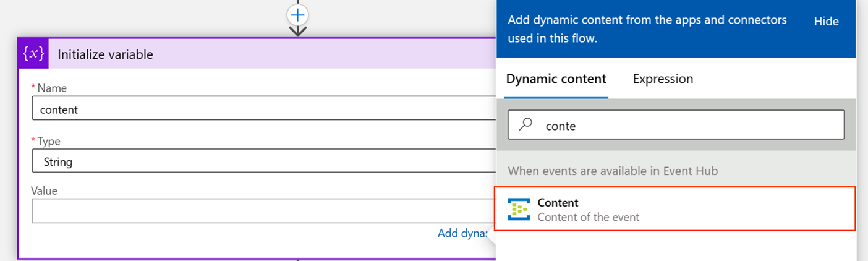Click the down arrow connector below the plus
This screenshot has width=868, height=261.
pyautogui.click(x=298, y=30)
